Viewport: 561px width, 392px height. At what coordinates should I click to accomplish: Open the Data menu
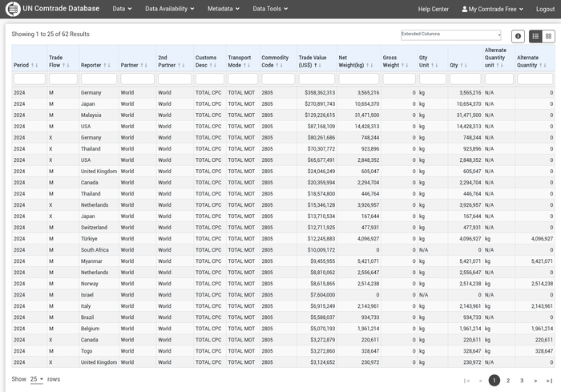pos(122,9)
